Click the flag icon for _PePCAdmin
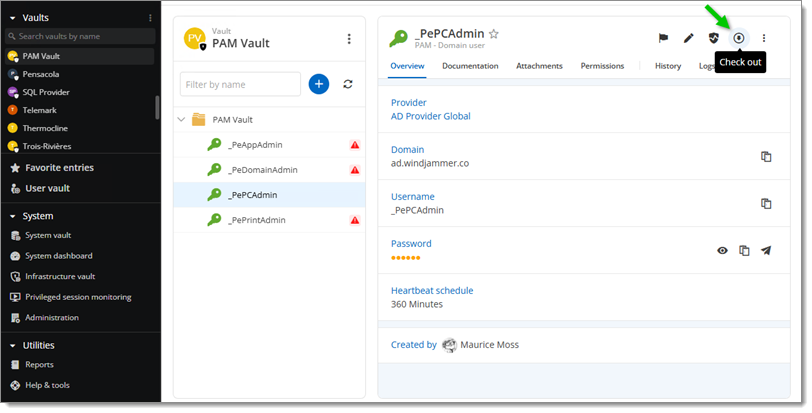This screenshot has width=812, height=413. pos(662,38)
